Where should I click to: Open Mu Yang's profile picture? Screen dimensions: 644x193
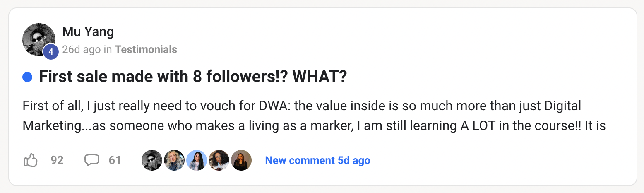[37, 39]
